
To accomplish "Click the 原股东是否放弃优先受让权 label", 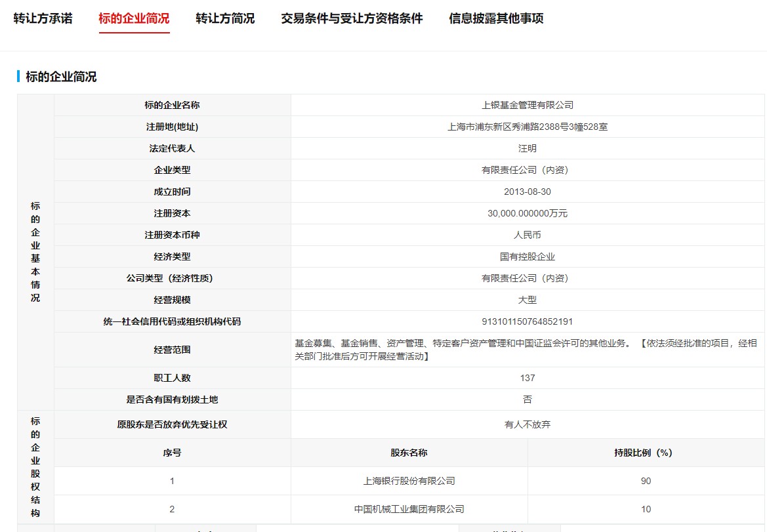I will pyautogui.click(x=172, y=424).
